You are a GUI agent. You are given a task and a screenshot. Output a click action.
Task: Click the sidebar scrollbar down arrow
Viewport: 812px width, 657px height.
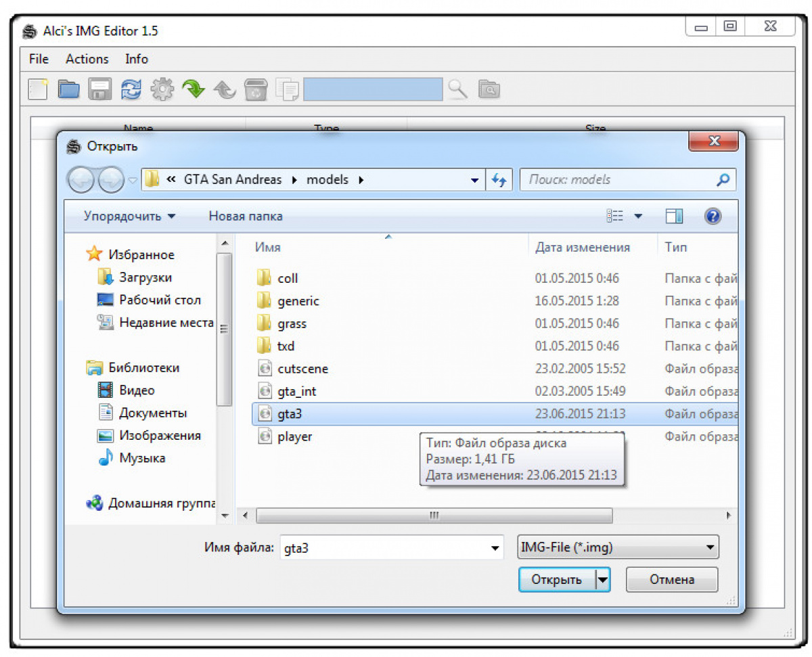point(225,516)
